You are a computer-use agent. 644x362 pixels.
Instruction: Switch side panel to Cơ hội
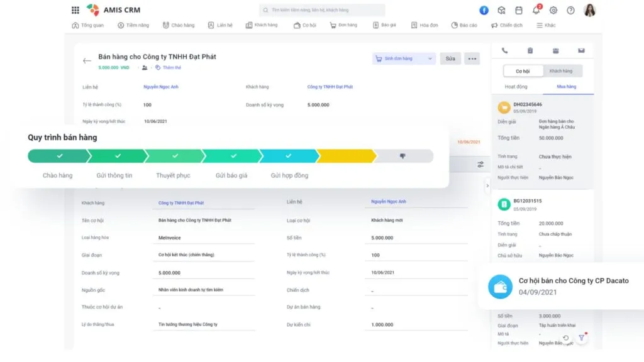click(523, 71)
